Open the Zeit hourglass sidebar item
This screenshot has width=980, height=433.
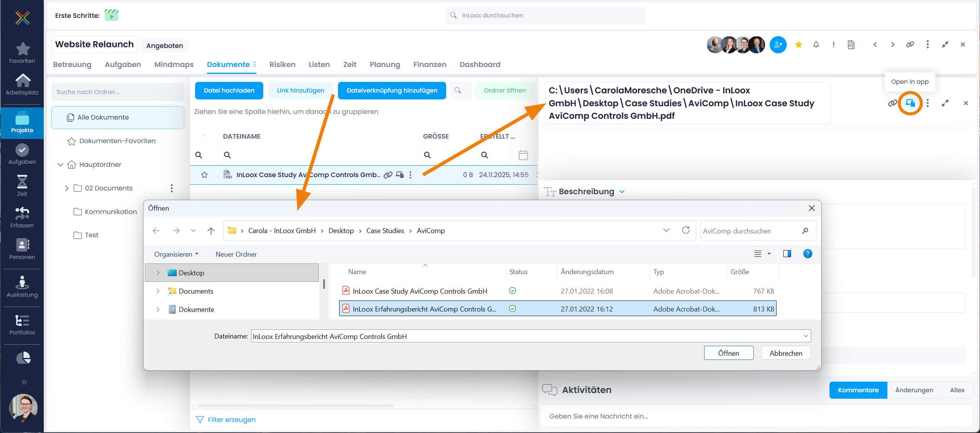22,186
